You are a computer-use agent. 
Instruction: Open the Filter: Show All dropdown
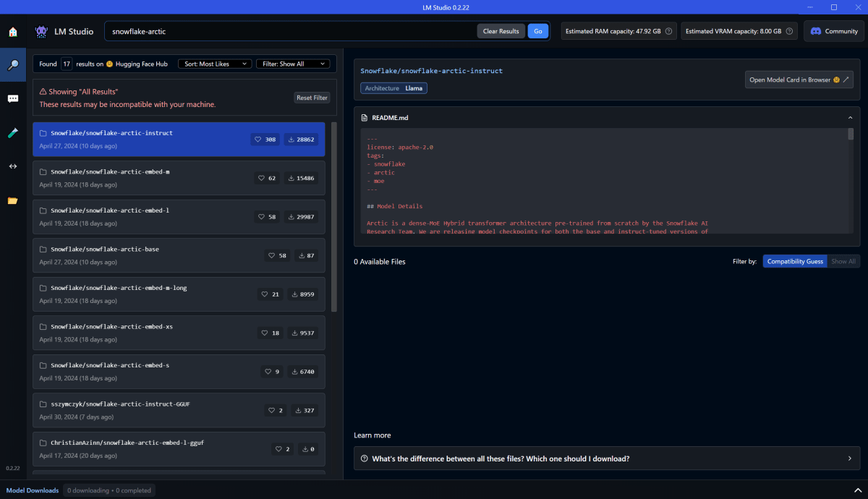coord(293,64)
